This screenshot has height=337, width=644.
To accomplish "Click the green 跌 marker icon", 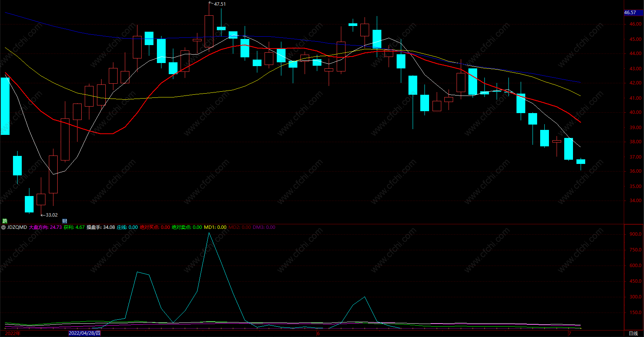I will [x=5, y=221].
